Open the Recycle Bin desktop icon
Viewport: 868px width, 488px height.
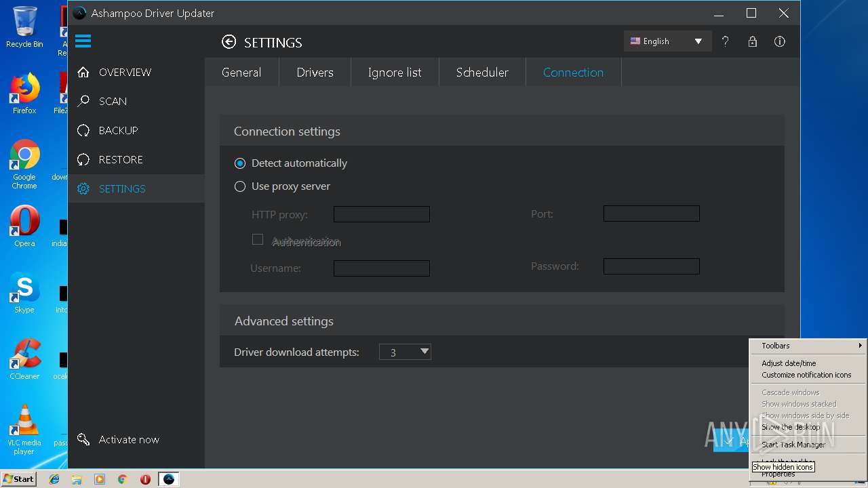[24, 27]
